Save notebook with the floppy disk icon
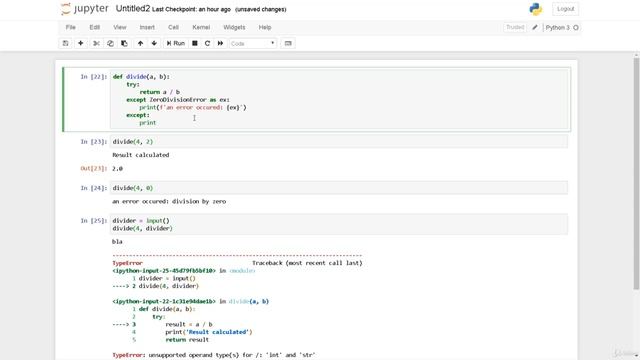 coord(65,43)
